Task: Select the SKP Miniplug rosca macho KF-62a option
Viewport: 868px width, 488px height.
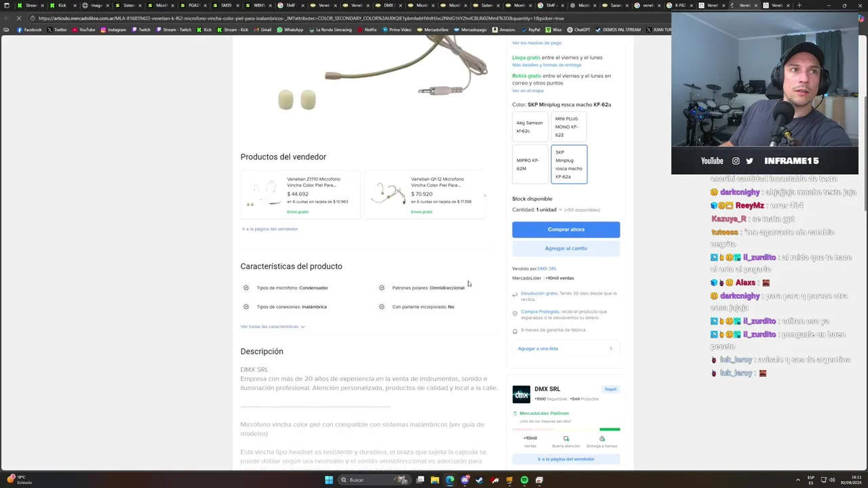Action: pos(569,165)
